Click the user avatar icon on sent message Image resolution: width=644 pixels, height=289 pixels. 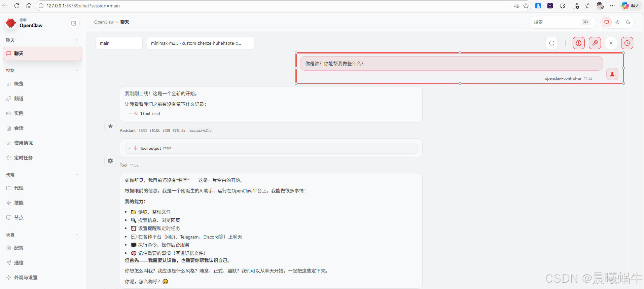click(x=612, y=74)
